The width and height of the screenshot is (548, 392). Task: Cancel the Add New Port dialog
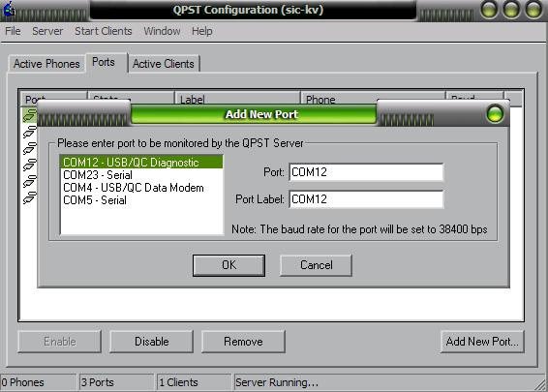[316, 265]
